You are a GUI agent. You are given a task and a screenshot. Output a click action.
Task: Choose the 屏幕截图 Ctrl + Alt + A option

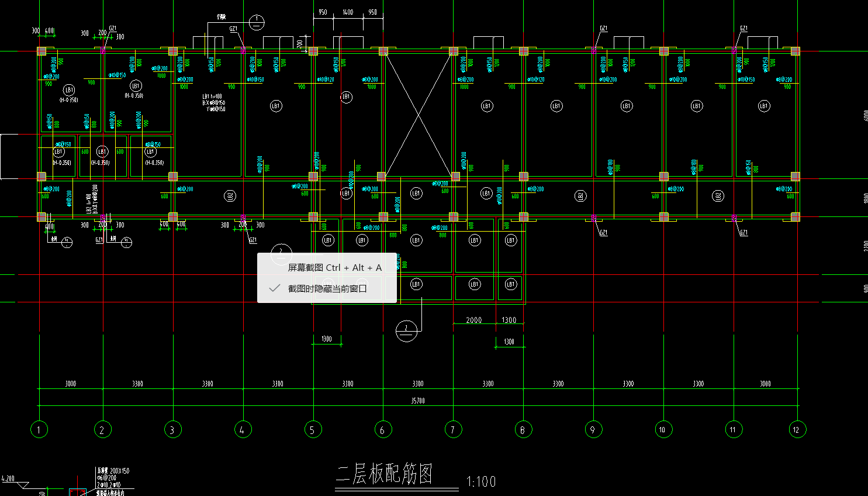327,267
